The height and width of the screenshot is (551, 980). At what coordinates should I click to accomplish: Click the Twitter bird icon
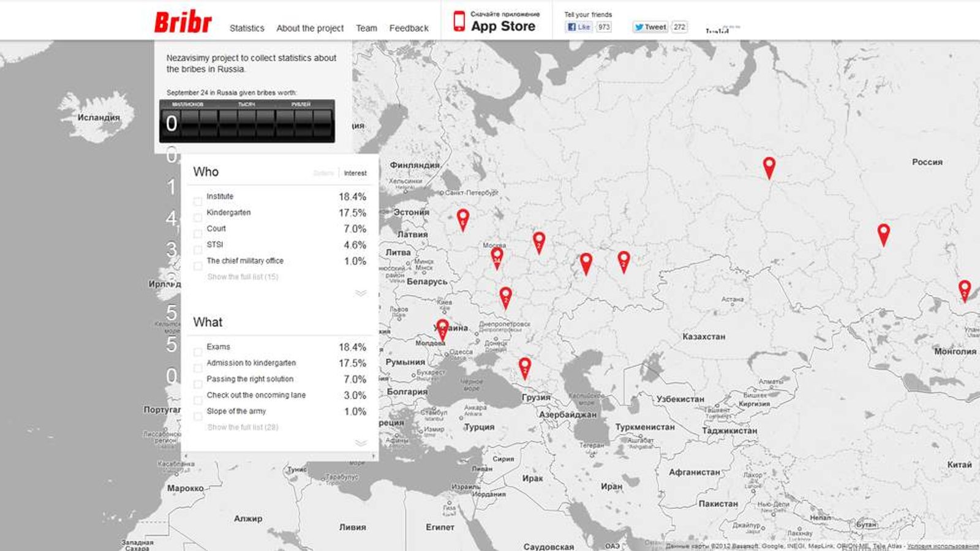(x=639, y=26)
